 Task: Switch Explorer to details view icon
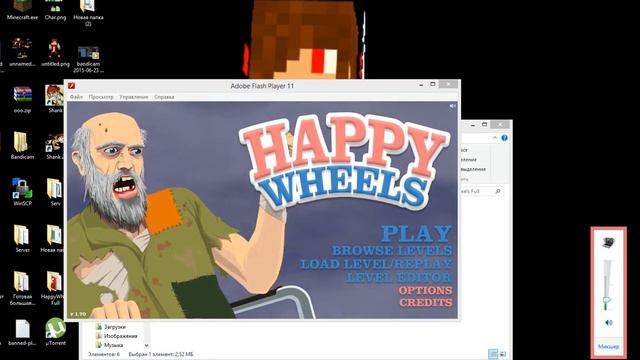coord(493,354)
